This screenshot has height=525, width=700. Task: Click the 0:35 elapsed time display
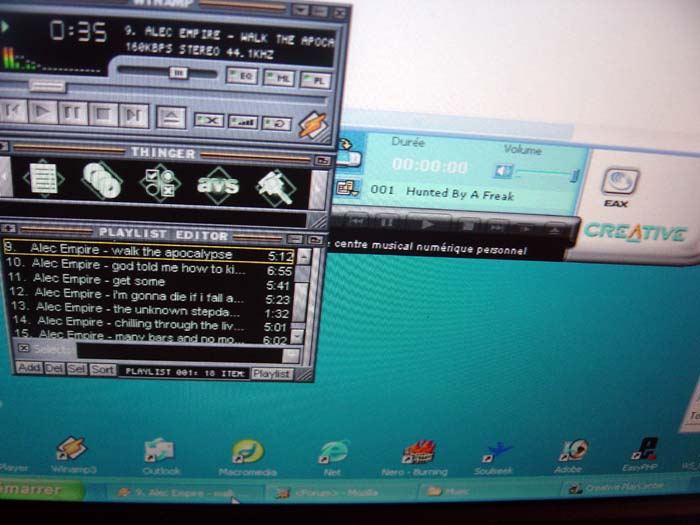click(x=78, y=31)
